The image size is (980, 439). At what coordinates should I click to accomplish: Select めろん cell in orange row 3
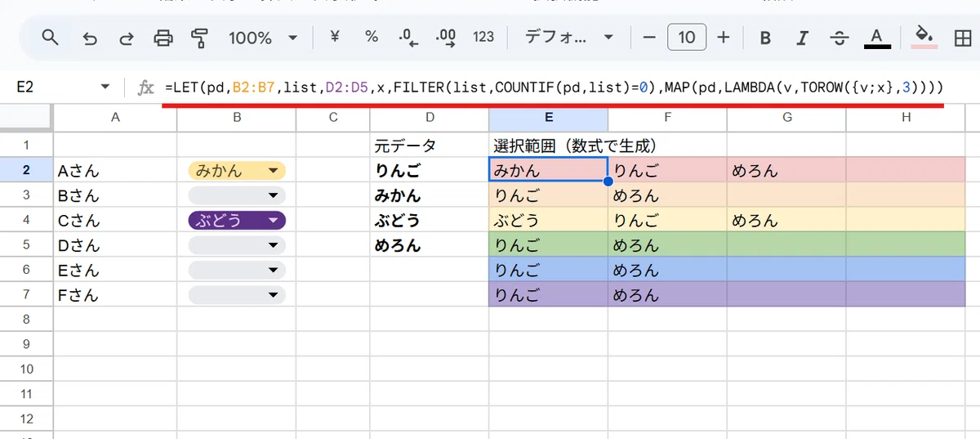coord(667,195)
